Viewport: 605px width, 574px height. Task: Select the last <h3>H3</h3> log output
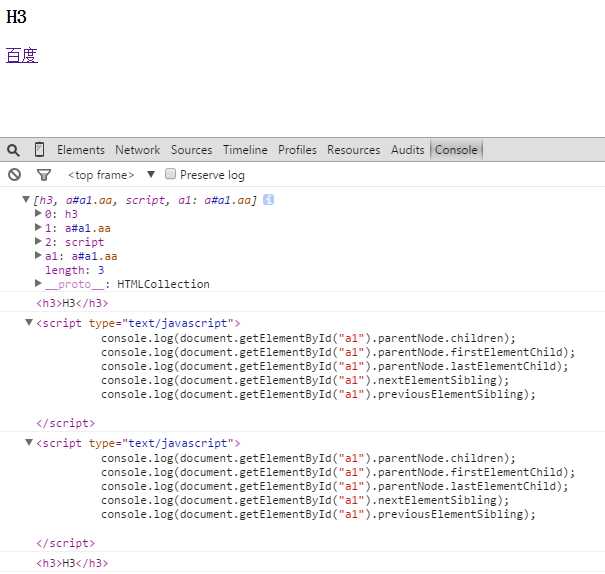[x=72, y=563]
